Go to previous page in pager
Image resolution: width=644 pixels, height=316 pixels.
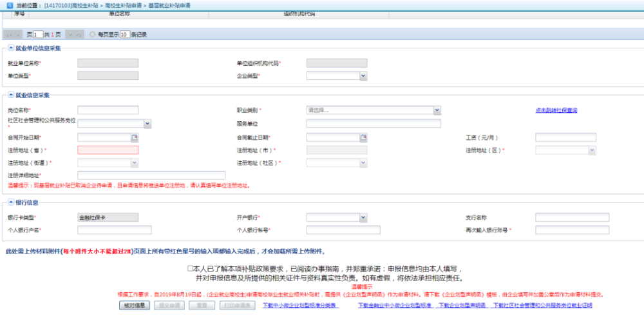tap(17, 35)
